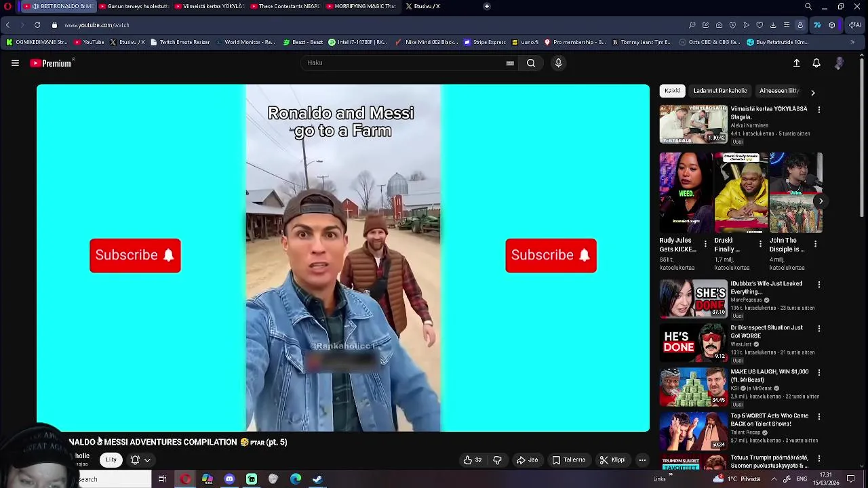Share the video using Jaa
This screenshot has width=868, height=488.
(x=527, y=460)
